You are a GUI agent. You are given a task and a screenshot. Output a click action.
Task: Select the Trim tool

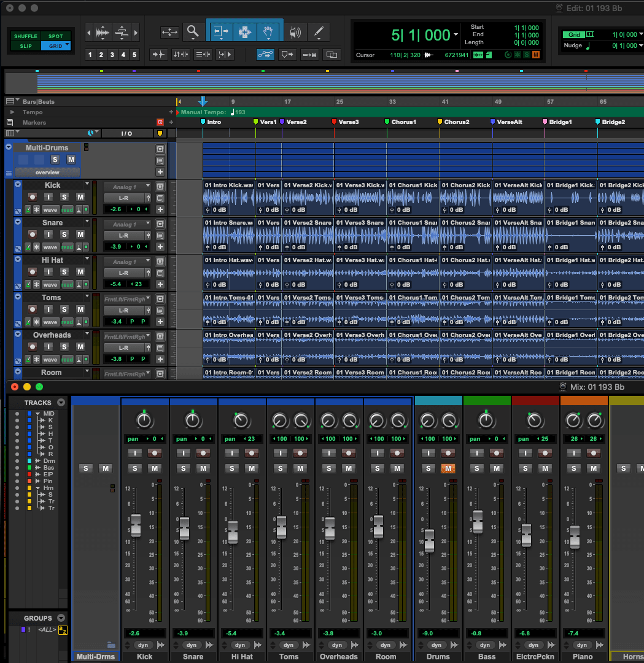click(x=220, y=33)
